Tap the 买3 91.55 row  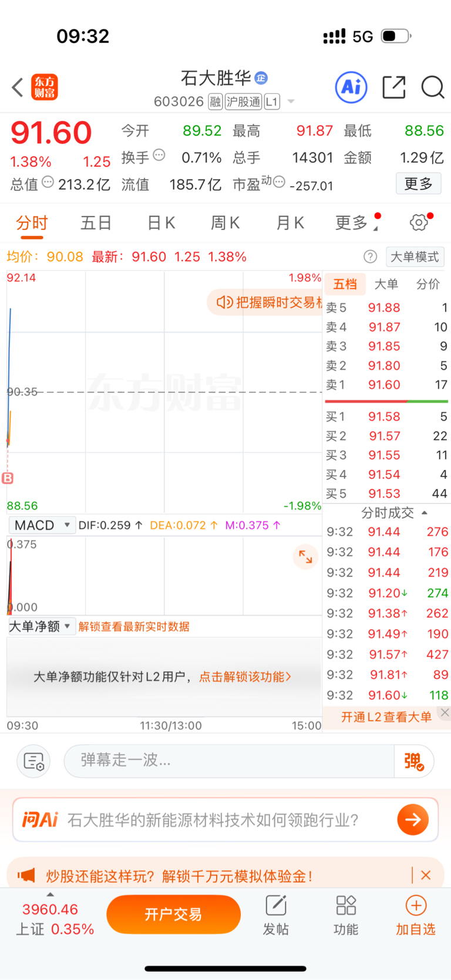tap(387, 455)
